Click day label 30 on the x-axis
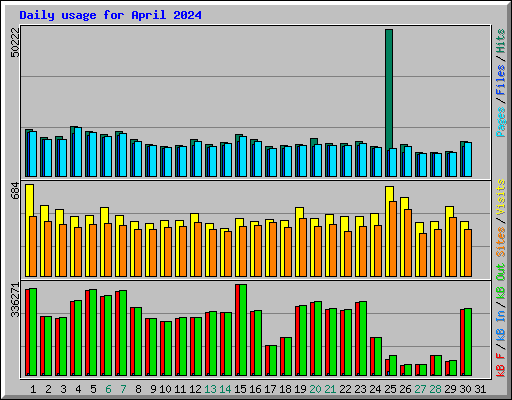 pyautogui.click(x=465, y=389)
